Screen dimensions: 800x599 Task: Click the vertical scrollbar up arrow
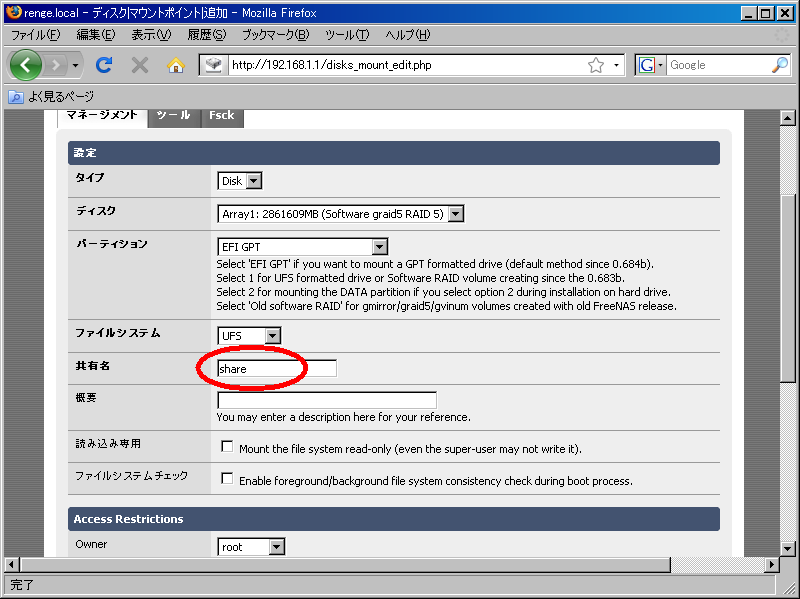(787, 118)
